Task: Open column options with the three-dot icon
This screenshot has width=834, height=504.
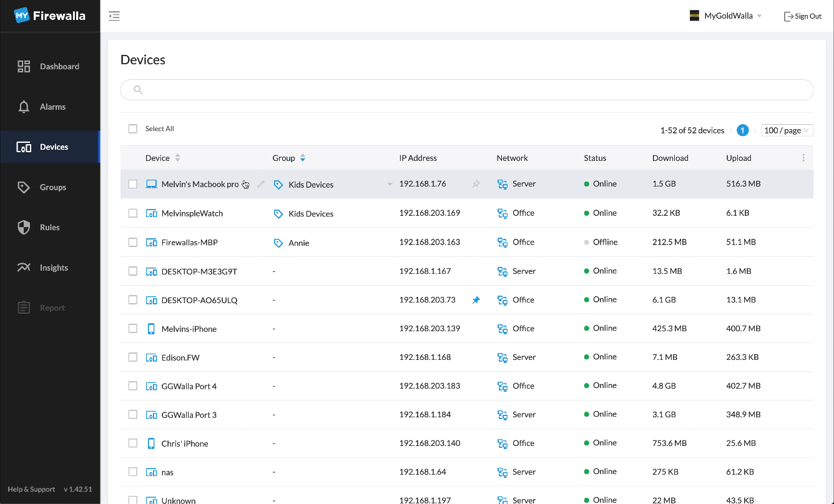Action: pos(803,158)
